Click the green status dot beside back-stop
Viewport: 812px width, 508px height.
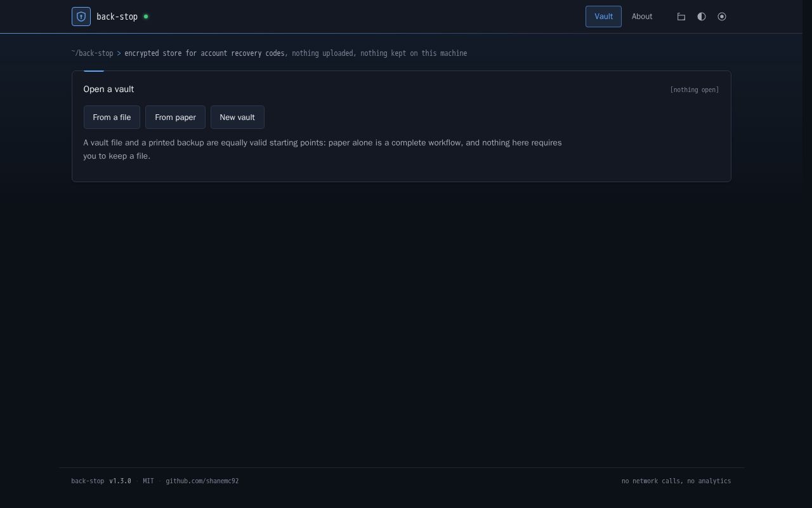[x=146, y=17]
